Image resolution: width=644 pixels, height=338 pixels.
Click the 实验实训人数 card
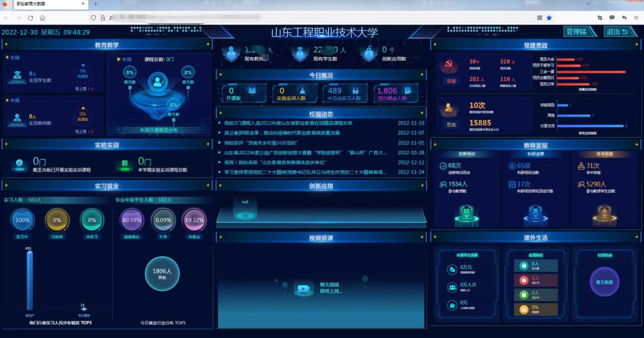pos(295,93)
